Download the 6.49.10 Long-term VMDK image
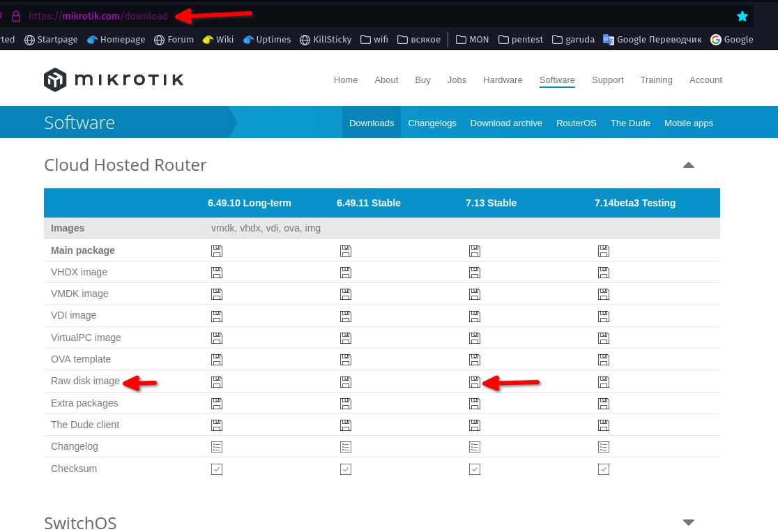The width and height of the screenshot is (778, 532). pyautogui.click(x=217, y=294)
